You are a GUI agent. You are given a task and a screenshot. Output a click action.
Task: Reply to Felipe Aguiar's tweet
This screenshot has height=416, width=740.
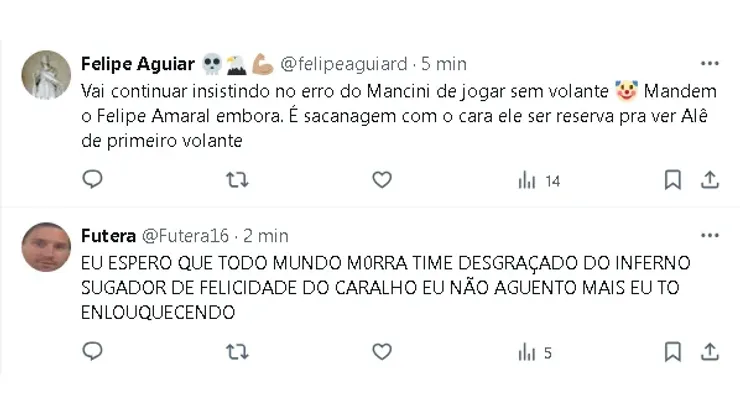tap(92, 180)
